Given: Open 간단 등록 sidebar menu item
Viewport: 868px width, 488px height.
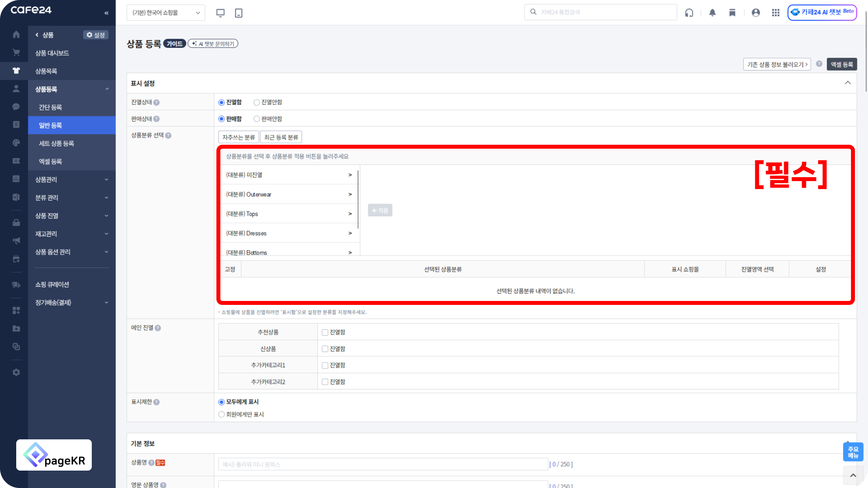Looking at the screenshot, I should point(50,107).
